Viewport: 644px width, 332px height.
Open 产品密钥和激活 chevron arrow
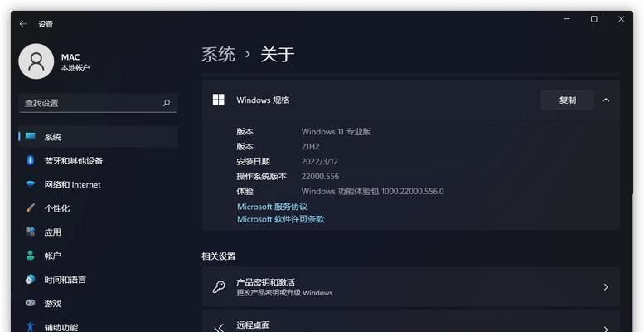coord(606,286)
